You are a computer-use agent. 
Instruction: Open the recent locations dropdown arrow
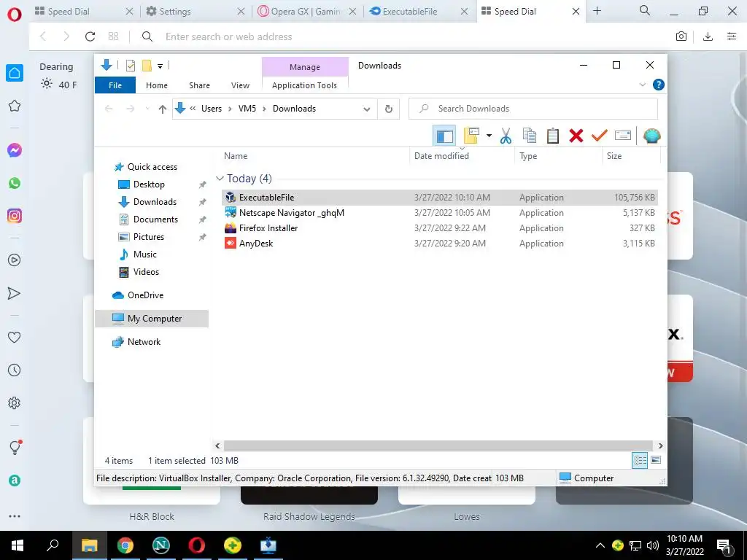click(x=147, y=109)
